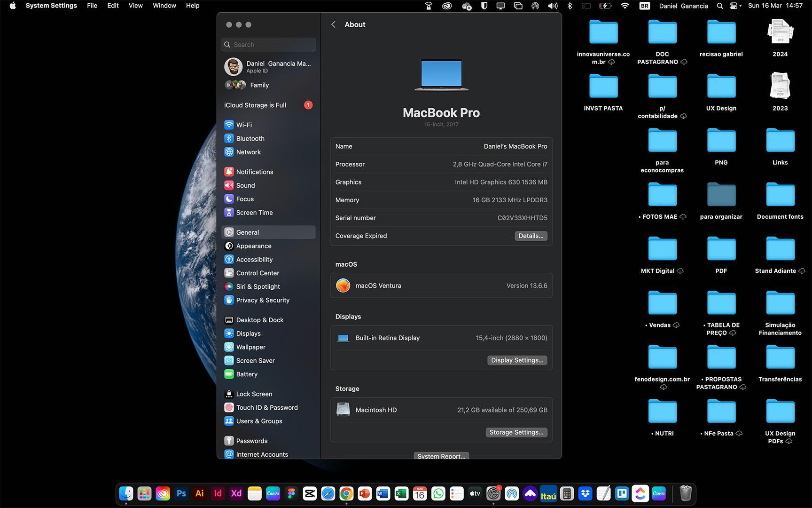Open WhatsApp from the Dock

[438, 493]
